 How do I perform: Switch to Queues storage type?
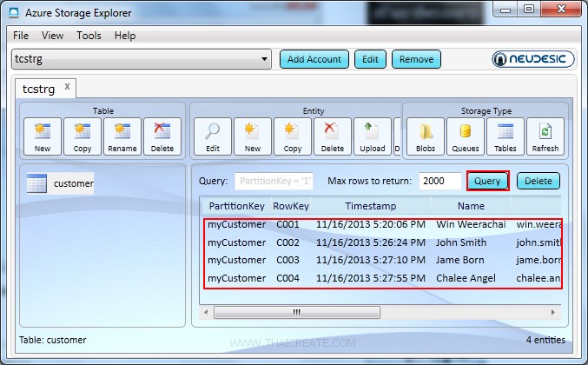465,136
